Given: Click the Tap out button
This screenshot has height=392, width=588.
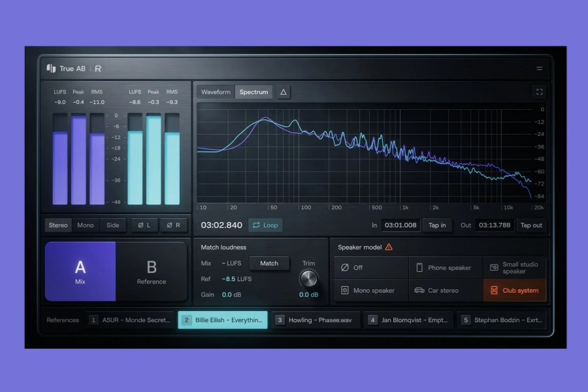Looking at the screenshot, I should point(531,225).
